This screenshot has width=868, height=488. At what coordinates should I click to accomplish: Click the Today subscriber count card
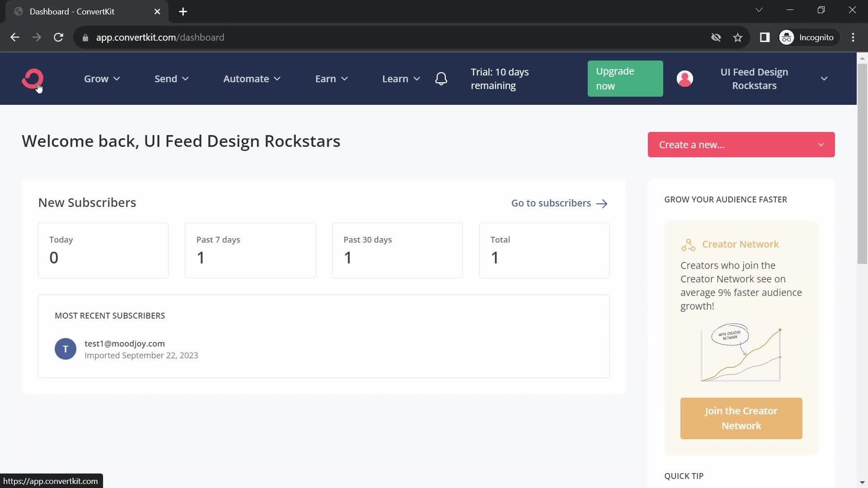(103, 250)
